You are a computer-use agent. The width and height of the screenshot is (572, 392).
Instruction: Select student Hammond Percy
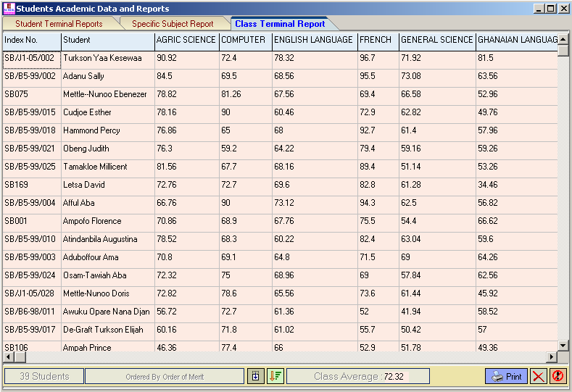[107, 132]
